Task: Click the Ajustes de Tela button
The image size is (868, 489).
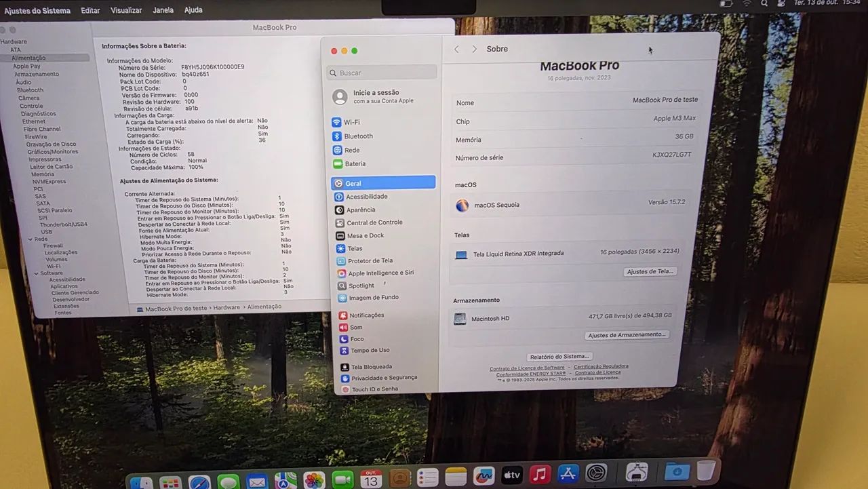Action: click(x=650, y=271)
